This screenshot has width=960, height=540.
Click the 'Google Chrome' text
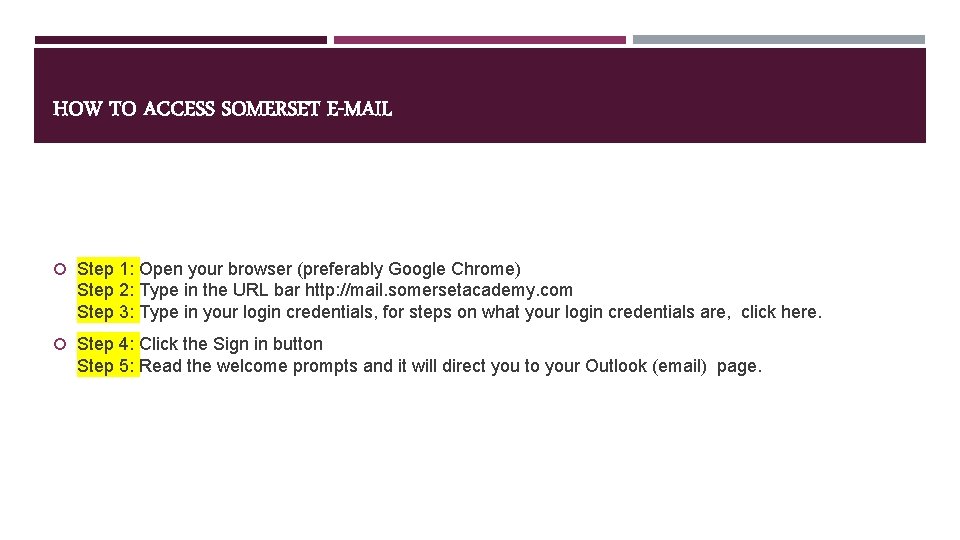[x=452, y=269]
